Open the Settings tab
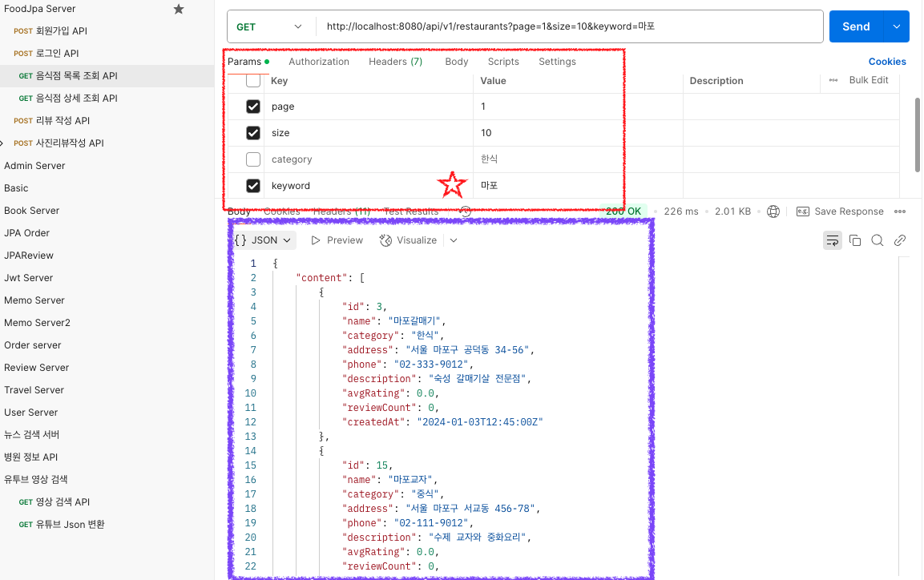Viewport: 924px width, 580px height. 558,62
